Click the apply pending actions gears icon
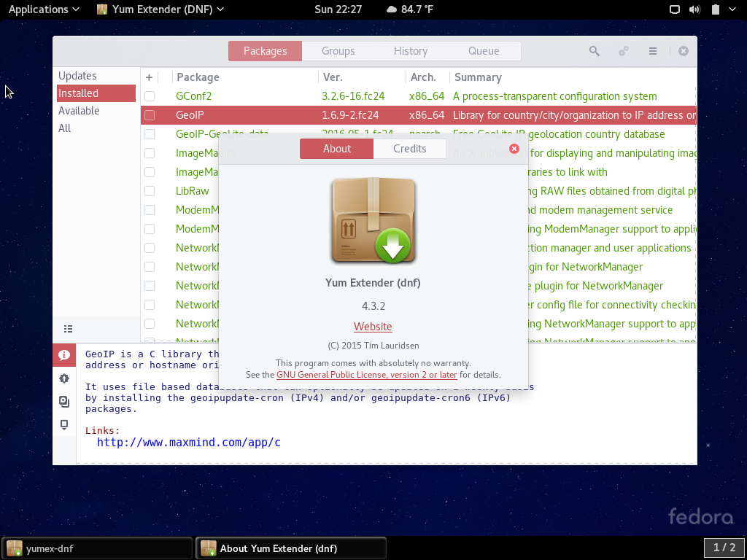Image resolution: width=747 pixels, height=560 pixels. (624, 51)
